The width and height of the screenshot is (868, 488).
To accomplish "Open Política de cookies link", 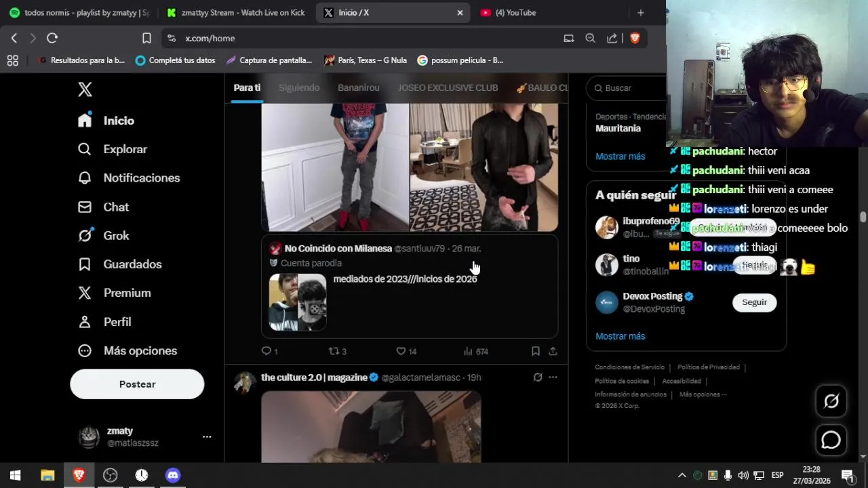I will [x=622, y=381].
